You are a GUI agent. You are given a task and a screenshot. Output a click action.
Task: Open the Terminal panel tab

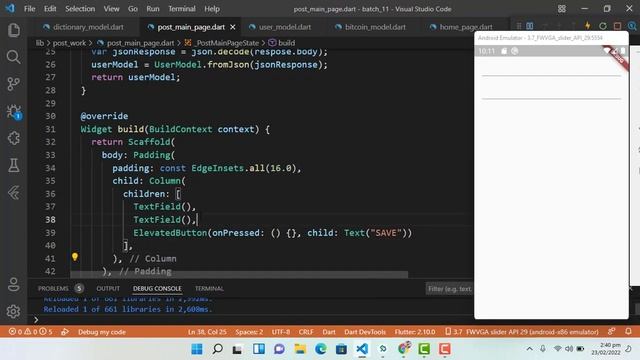click(x=209, y=289)
